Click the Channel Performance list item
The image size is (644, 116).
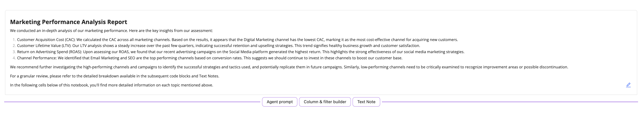pos(209,58)
